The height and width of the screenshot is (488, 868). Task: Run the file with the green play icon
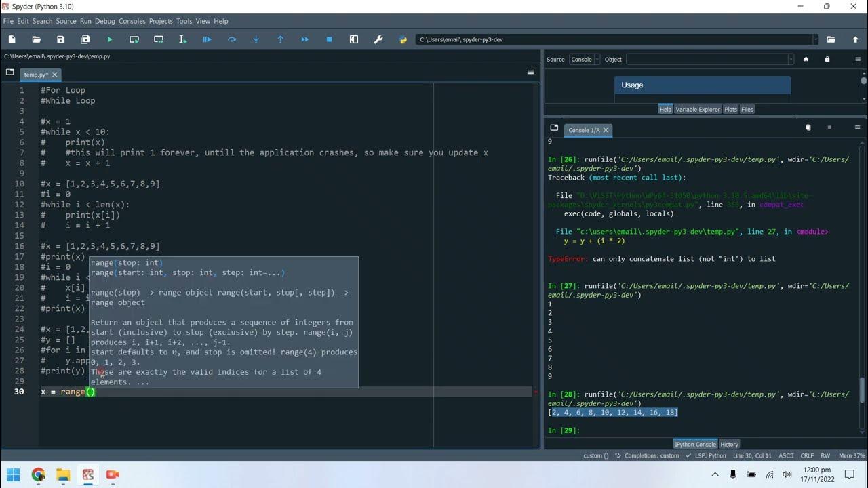click(110, 39)
